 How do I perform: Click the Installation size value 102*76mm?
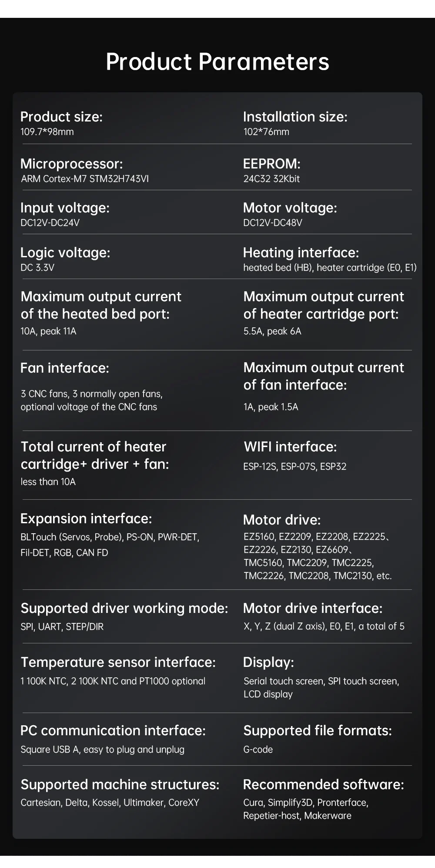tap(266, 132)
